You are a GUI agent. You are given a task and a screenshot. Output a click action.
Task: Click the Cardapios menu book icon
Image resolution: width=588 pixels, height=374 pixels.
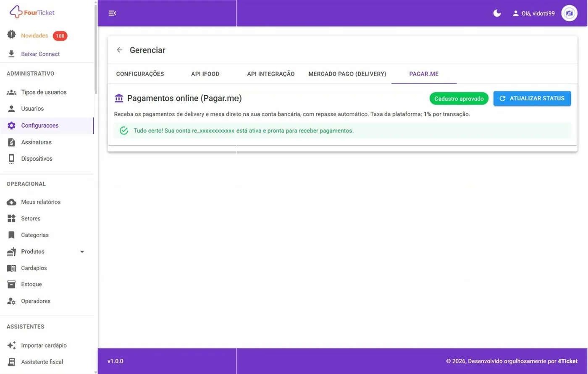pos(11,268)
